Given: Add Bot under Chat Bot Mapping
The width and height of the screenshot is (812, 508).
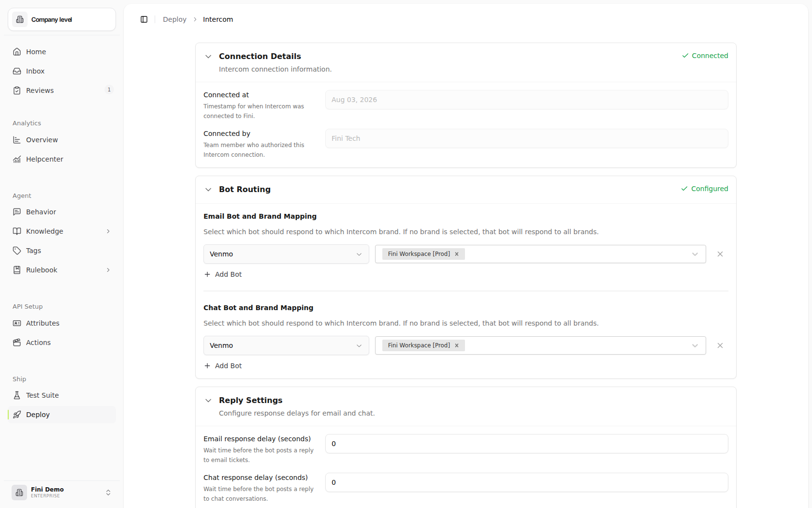Looking at the screenshot, I should click(x=223, y=366).
